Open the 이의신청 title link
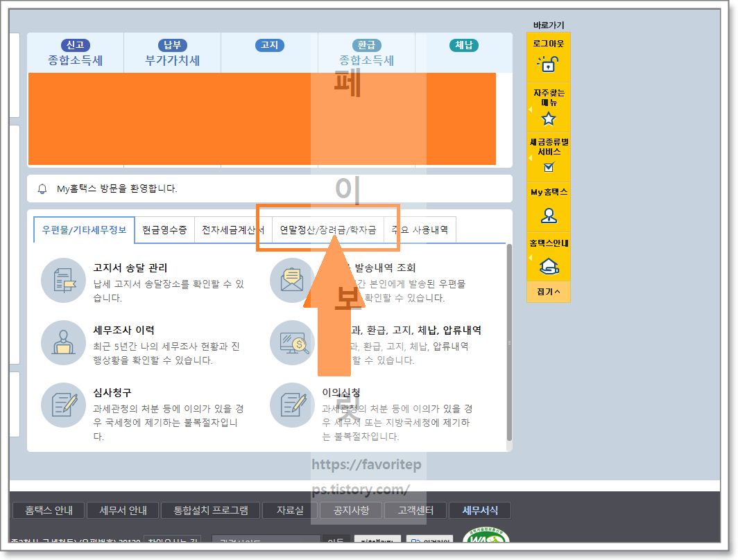 coord(341,392)
